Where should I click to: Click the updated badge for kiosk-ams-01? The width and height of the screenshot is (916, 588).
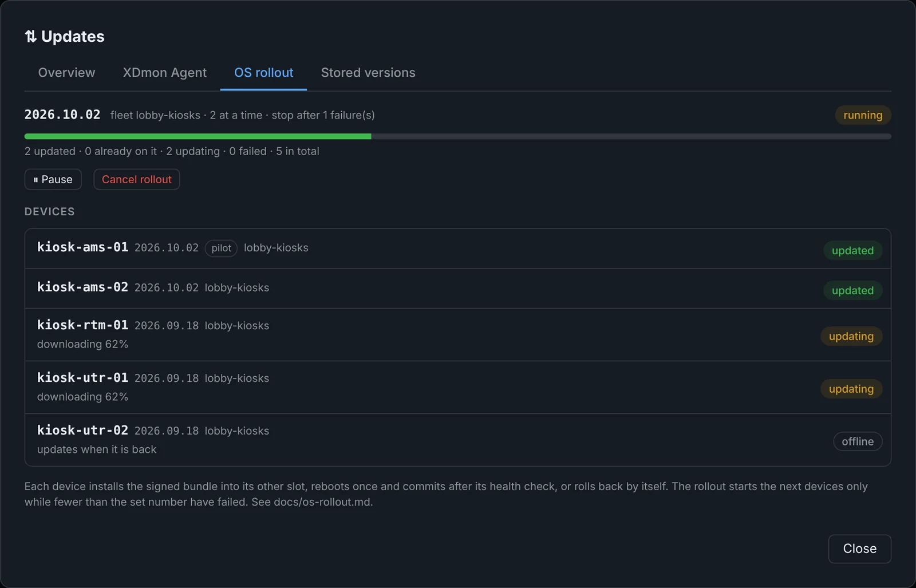852,250
